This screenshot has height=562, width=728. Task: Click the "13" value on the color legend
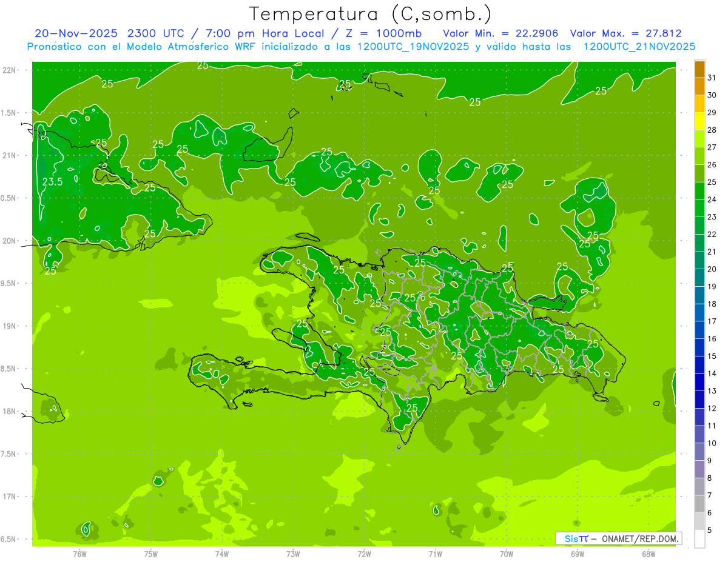pyautogui.click(x=712, y=391)
